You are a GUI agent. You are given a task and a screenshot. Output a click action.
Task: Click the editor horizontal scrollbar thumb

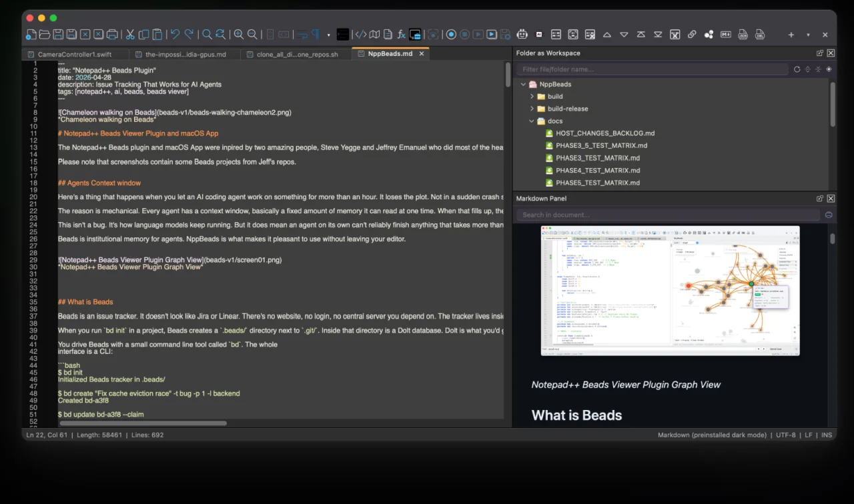[x=143, y=423]
